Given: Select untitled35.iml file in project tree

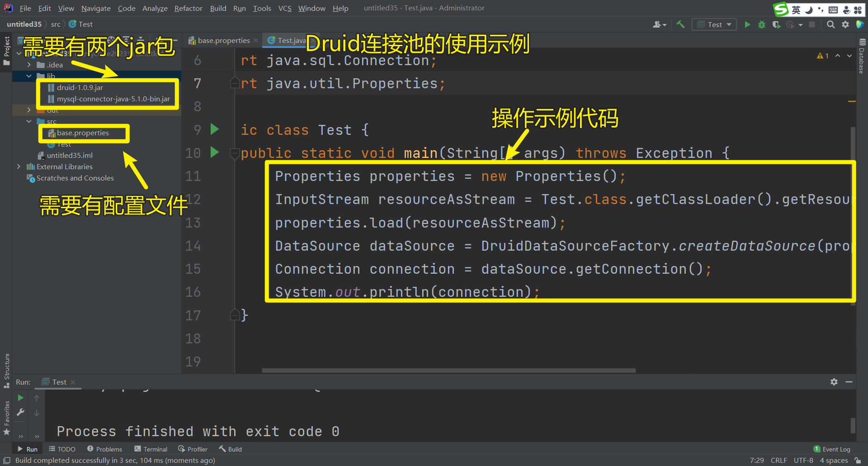Looking at the screenshot, I should coord(70,155).
